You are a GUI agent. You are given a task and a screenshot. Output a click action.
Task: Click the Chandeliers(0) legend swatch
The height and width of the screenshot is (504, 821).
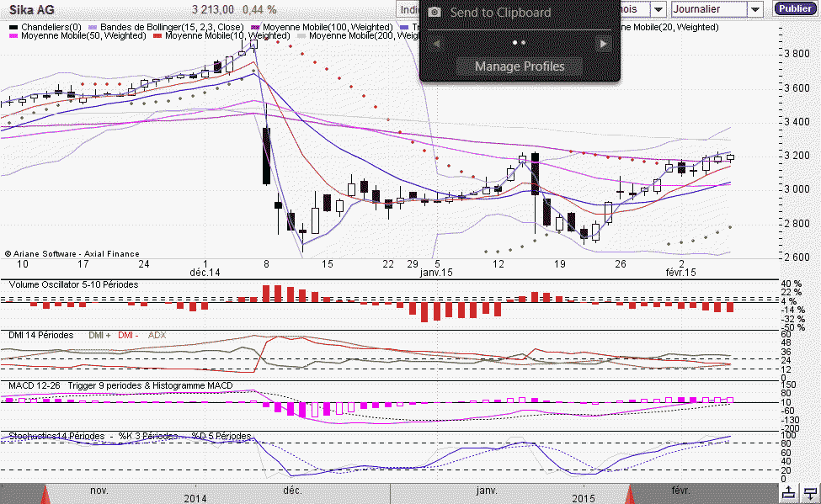coord(13,27)
